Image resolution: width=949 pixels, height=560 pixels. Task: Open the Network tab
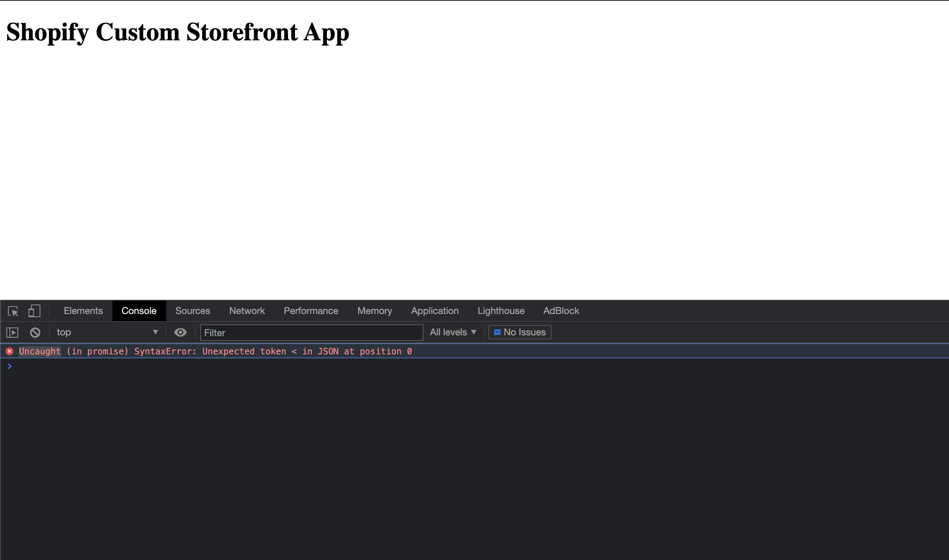point(247,311)
